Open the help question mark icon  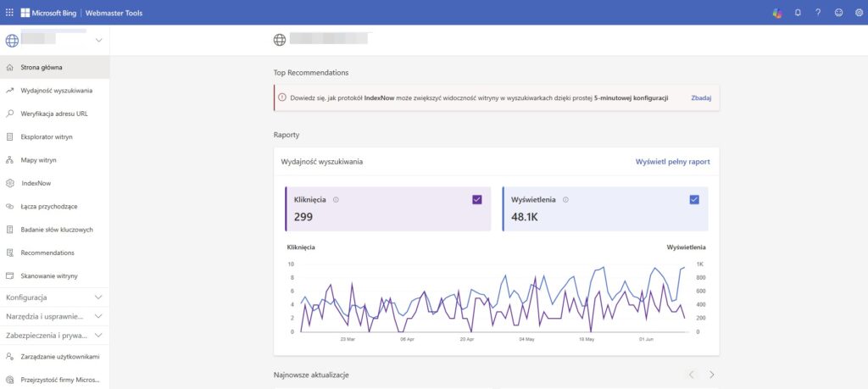click(818, 12)
